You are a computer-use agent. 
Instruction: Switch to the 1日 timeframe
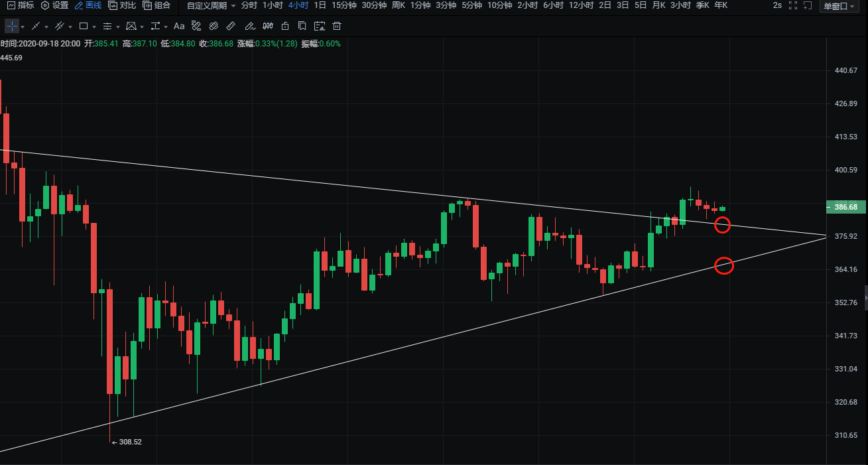click(x=320, y=5)
